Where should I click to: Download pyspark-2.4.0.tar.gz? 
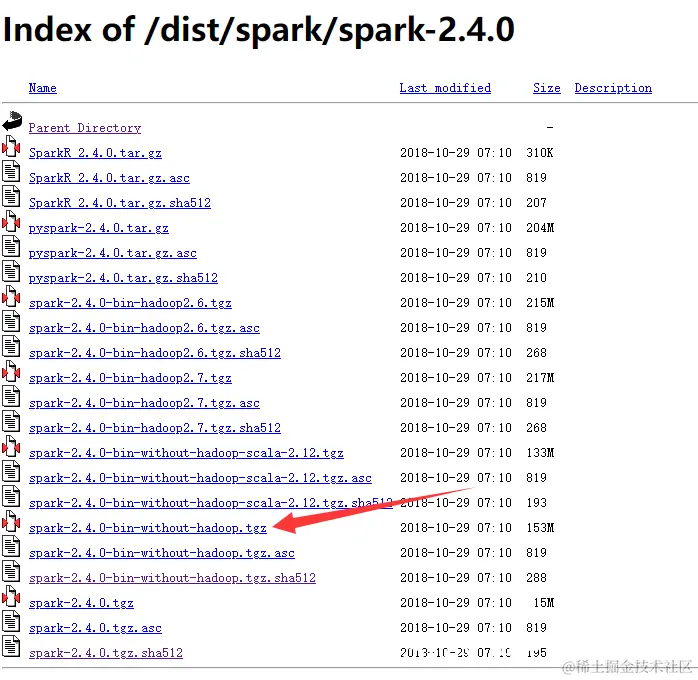[x=99, y=228]
